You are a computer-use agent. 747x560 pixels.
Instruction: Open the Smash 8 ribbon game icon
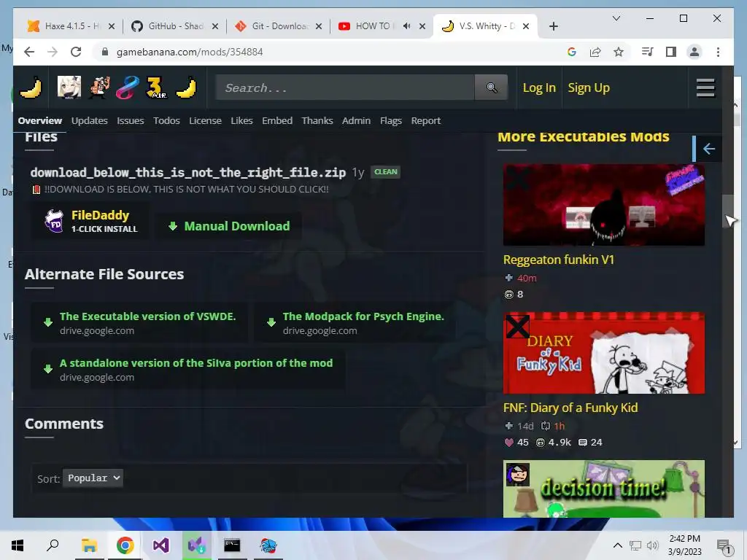(127, 87)
